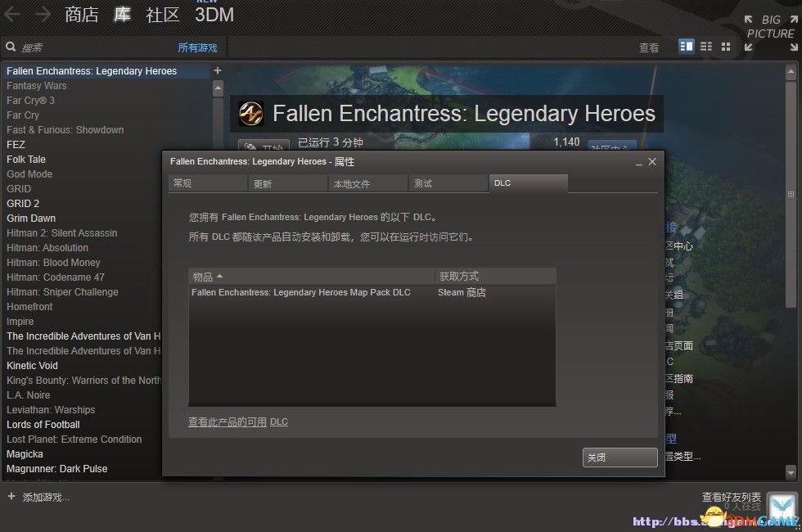The height and width of the screenshot is (532, 802).
Task: Open the 所有游戏 filter dropdown
Action: coord(197,48)
